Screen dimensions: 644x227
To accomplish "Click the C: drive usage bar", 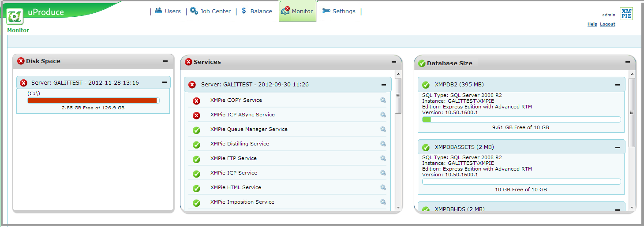I will (x=93, y=100).
